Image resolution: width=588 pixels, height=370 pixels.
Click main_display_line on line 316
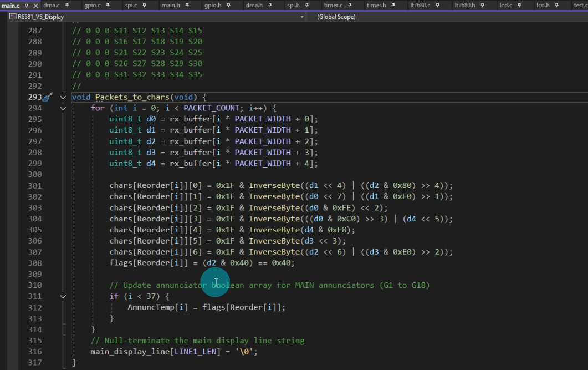point(130,352)
